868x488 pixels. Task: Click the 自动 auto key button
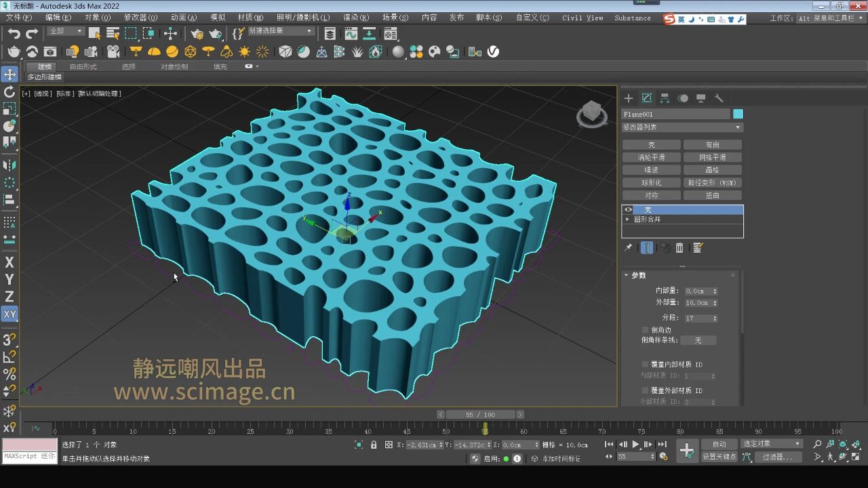tap(718, 444)
